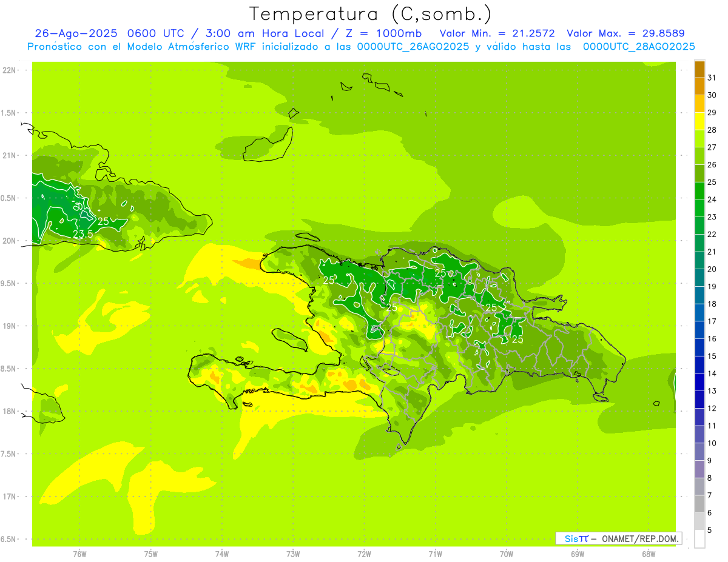The width and height of the screenshot is (728, 562).
Task: Click the "68W" longitude label
Action: tap(649, 554)
